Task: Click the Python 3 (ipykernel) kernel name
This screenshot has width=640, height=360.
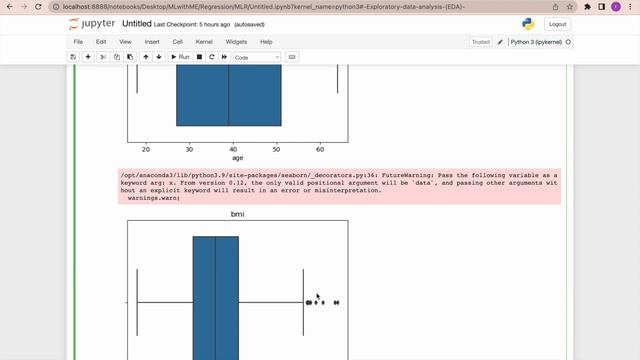Action: pyautogui.click(x=536, y=42)
